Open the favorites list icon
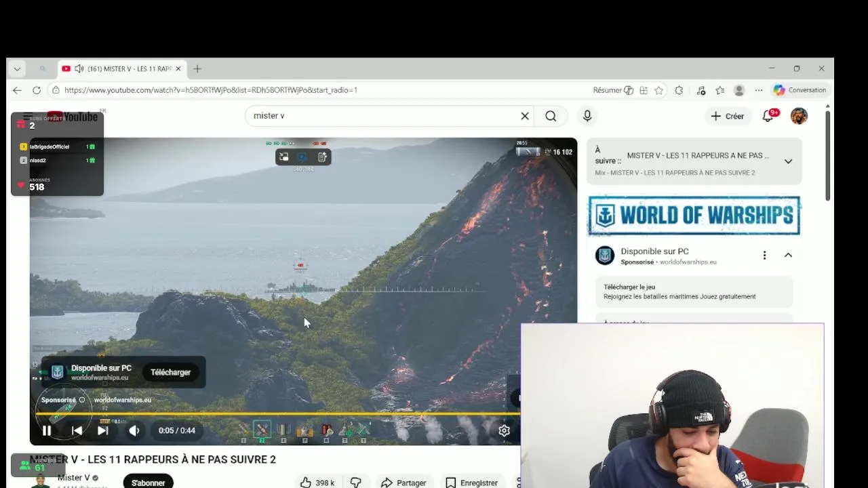868x488 pixels. tap(719, 90)
